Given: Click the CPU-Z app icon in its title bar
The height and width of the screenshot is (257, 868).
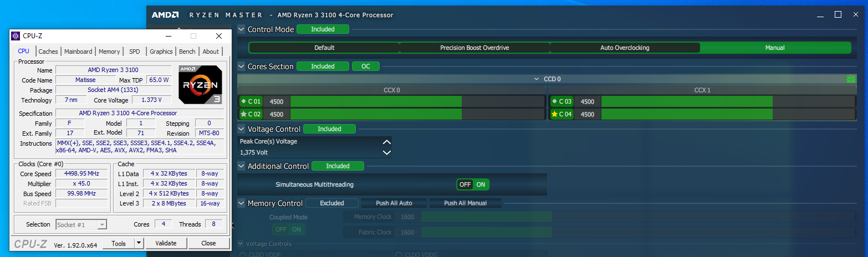Looking at the screenshot, I should pos(16,36).
